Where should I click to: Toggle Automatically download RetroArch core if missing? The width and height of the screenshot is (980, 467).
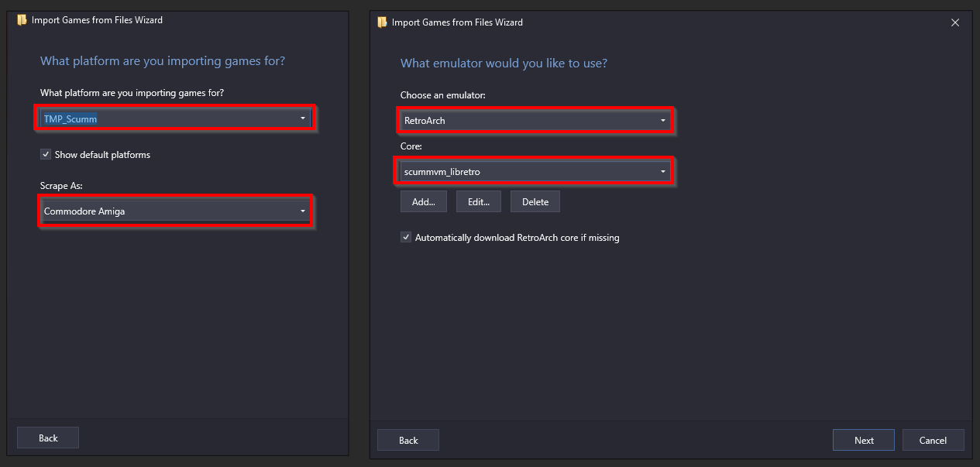[406, 237]
